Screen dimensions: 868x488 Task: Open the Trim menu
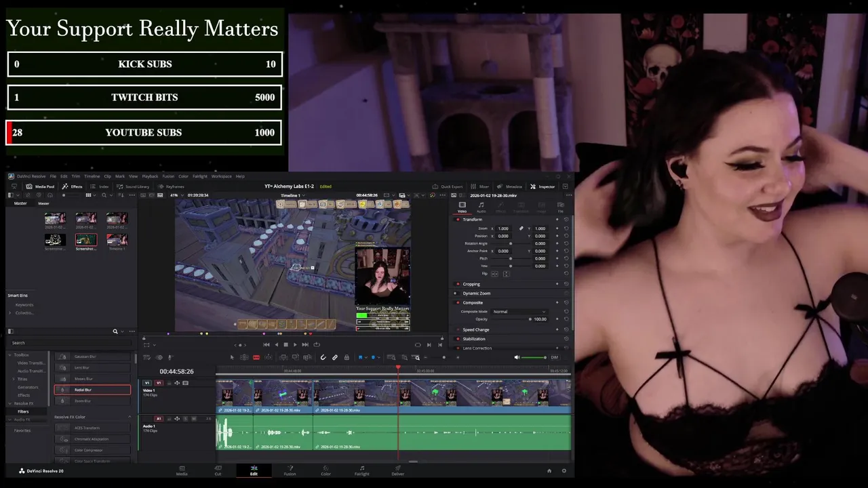[x=75, y=176]
